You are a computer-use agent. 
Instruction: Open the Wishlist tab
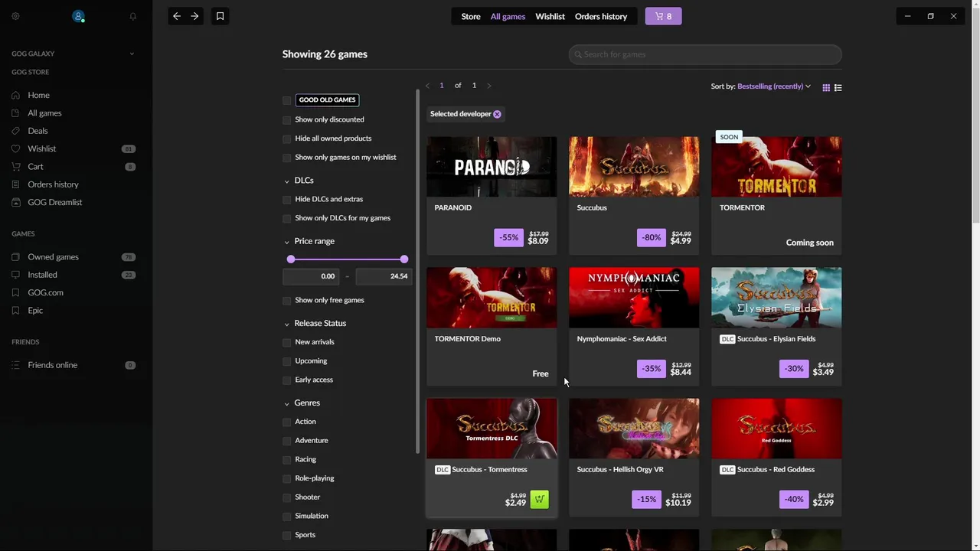[x=550, y=16]
